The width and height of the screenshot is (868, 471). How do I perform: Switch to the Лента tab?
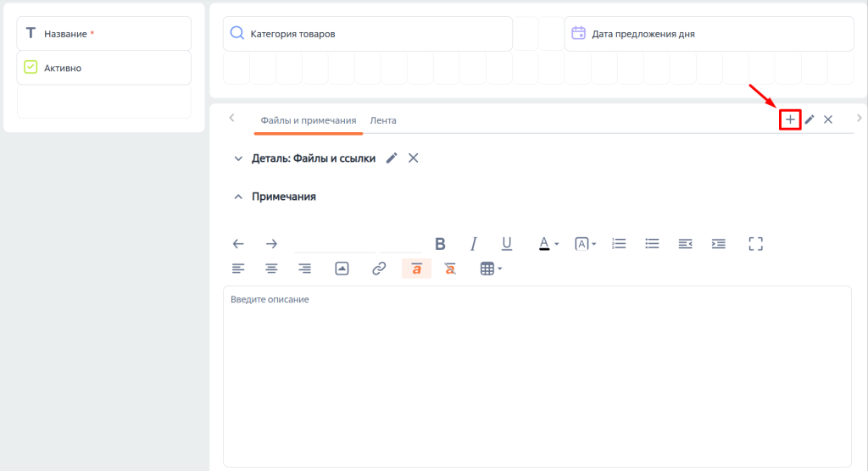click(x=383, y=120)
